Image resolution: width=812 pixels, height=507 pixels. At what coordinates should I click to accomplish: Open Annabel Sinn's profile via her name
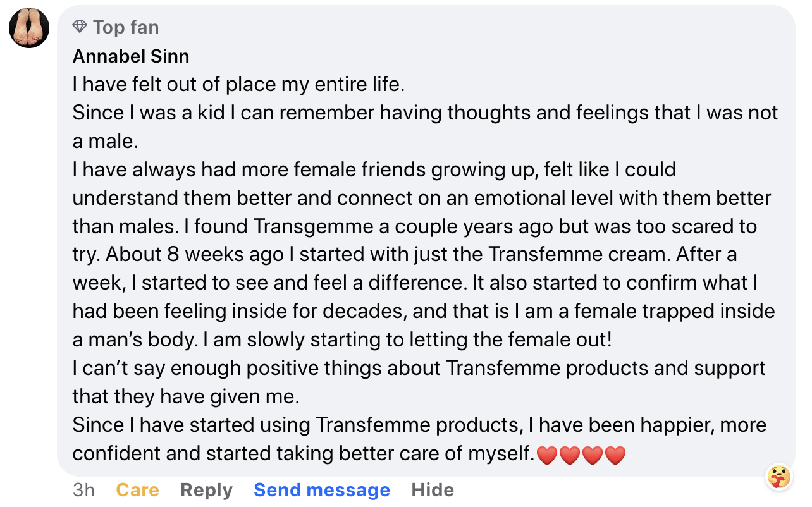pos(131,56)
